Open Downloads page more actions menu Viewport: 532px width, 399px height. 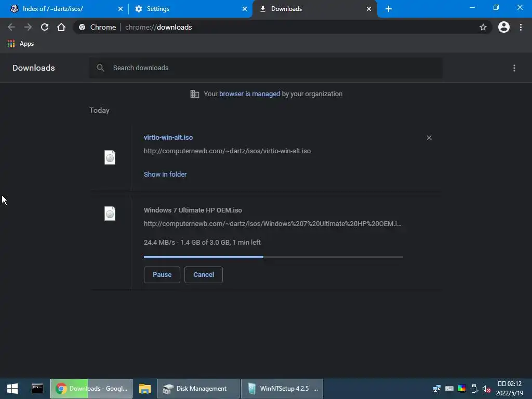[x=514, y=68]
